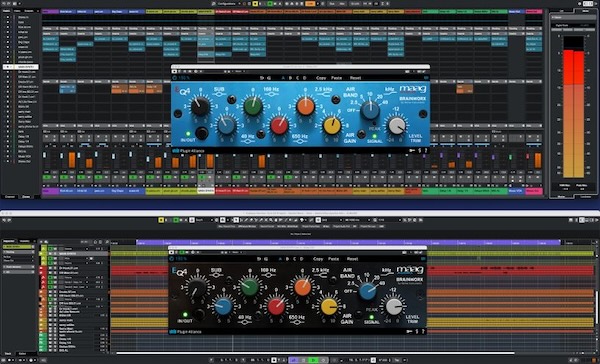The height and width of the screenshot is (364, 600).
Task: Open the question mark help icon under blue EQ4
Action: coord(425,151)
